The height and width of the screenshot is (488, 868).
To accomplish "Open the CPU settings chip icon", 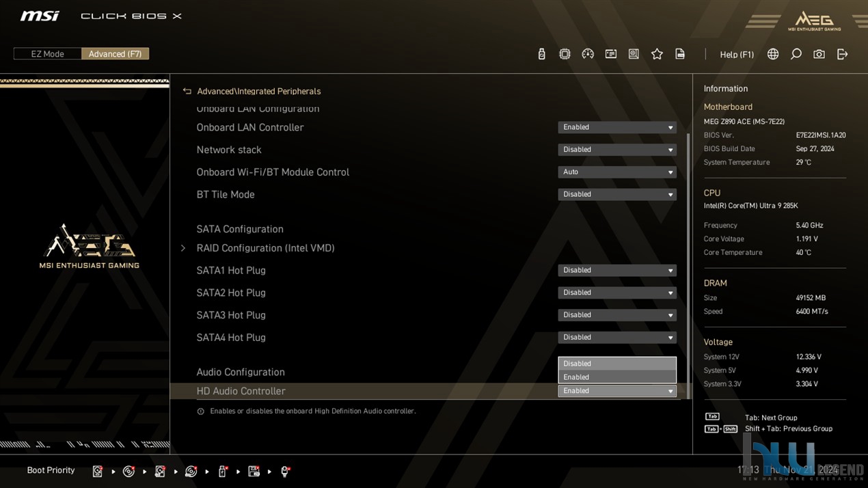I will coord(565,54).
